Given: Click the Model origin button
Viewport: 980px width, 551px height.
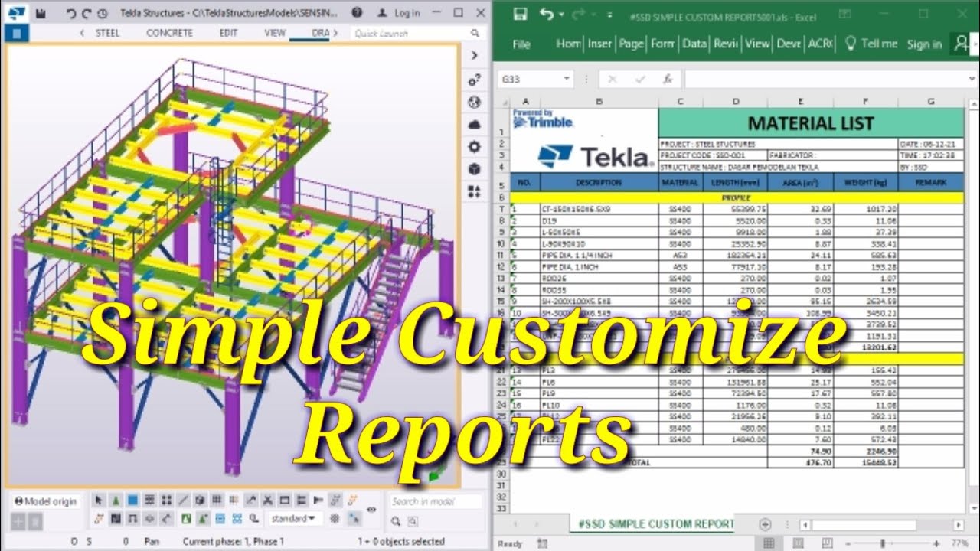Looking at the screenshot, I should point(46,501).
